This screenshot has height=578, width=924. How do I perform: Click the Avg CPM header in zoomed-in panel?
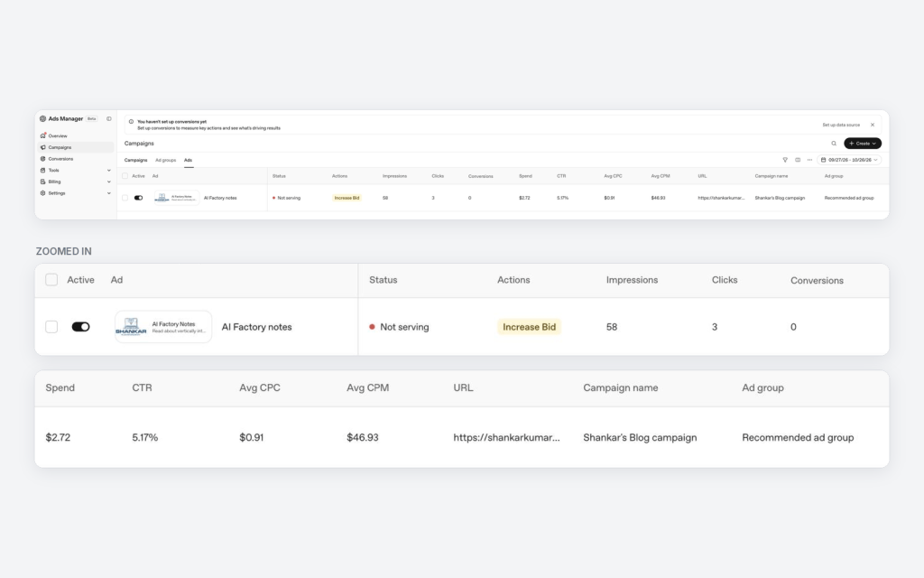(x=368, y=387)
